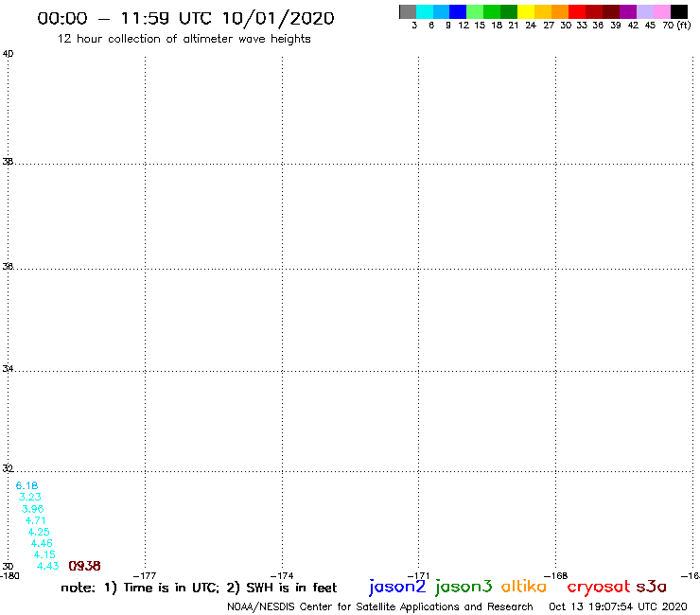This screenshot has height=615, width=700.
Task: Select the jason3 satellite legend label
Action: click(x=464, y=587)
